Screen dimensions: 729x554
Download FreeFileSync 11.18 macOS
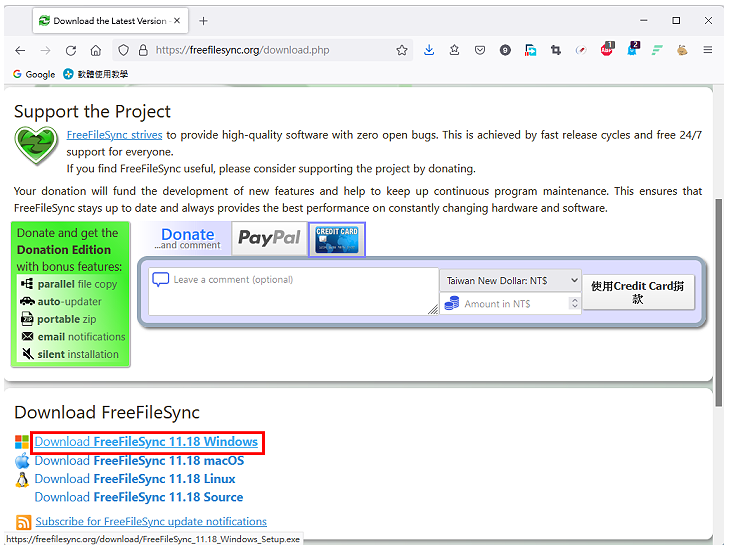139,461
